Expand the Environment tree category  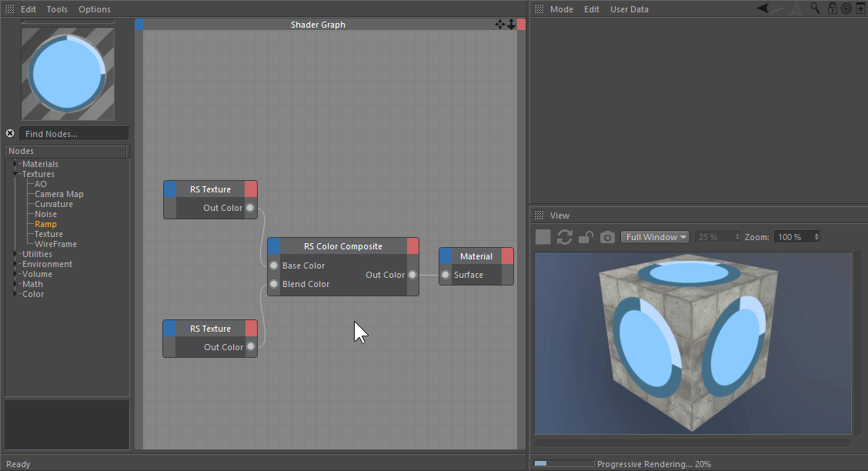[x=15, y=264]
